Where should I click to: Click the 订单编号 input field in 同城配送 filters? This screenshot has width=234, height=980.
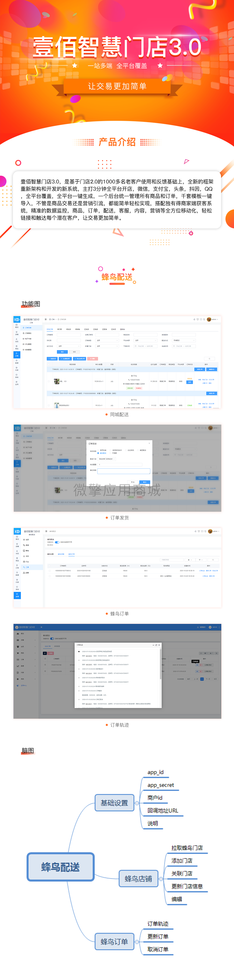click(69, 335)
